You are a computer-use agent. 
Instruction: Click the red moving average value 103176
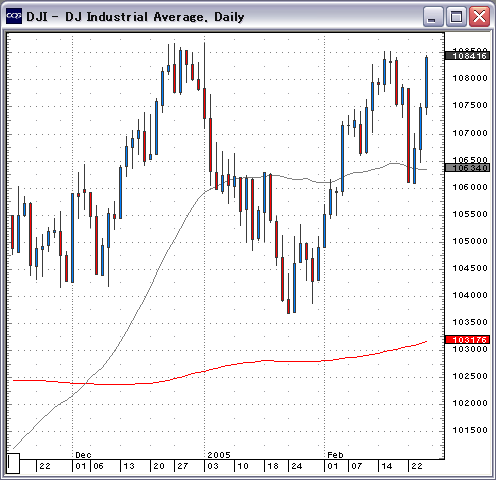(467, 340)
